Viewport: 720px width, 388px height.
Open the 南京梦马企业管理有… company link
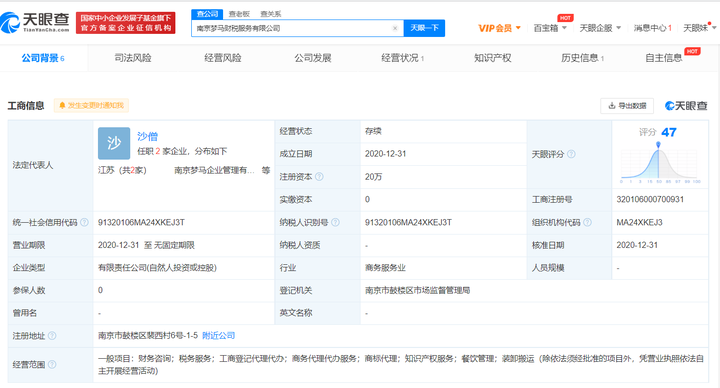pyautogui.click(x=214, y=170)
